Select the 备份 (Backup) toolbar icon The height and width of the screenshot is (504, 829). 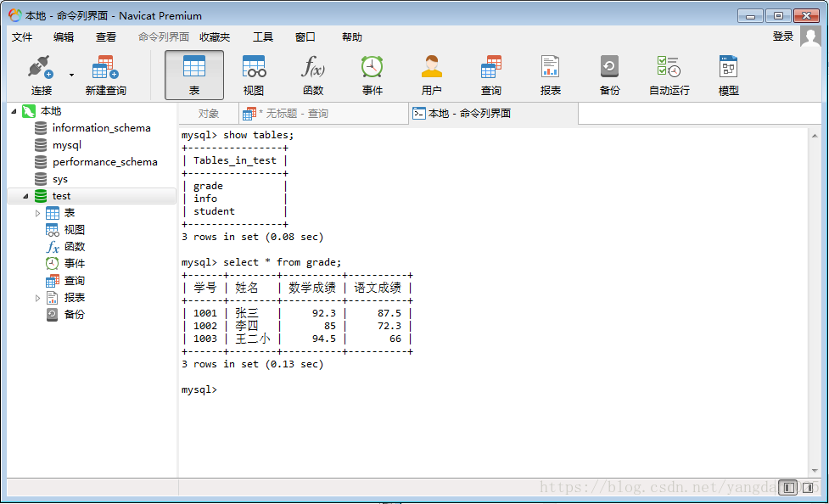click(x=609, y=74)
